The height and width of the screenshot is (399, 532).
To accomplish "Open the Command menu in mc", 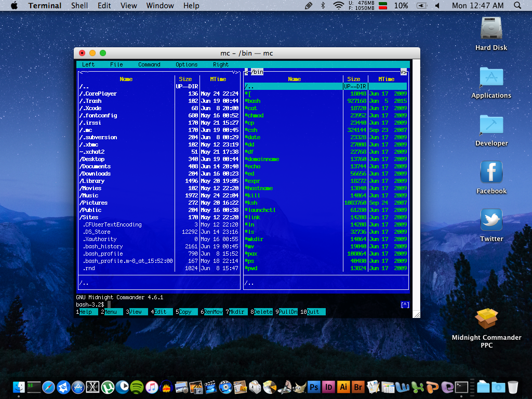I will (x=149, y=64).
